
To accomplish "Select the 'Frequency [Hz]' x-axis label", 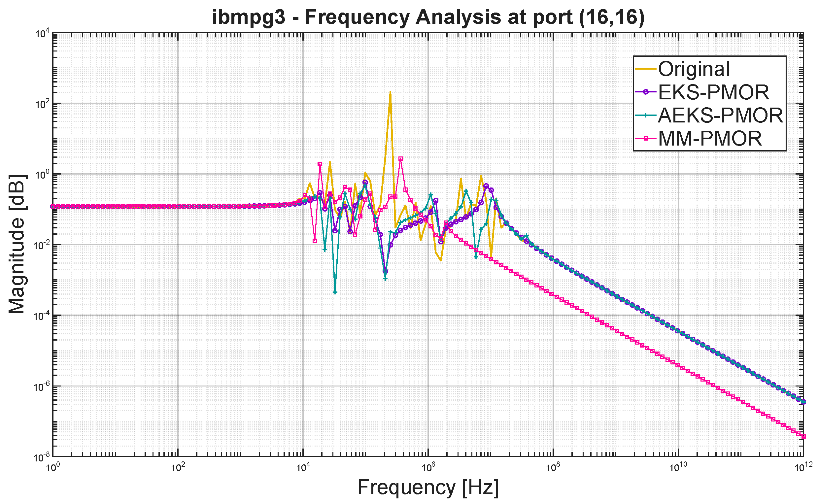I will pos(428,487).
